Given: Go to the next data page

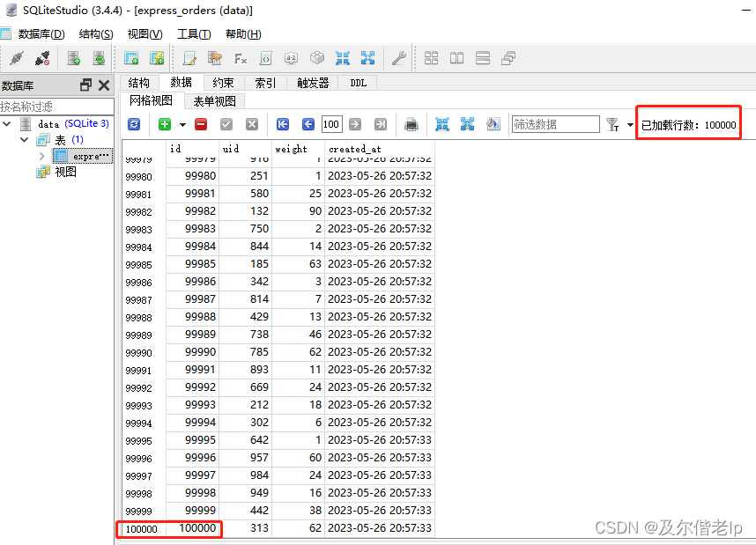Looking at the screenshot, I should pos(355,124).
